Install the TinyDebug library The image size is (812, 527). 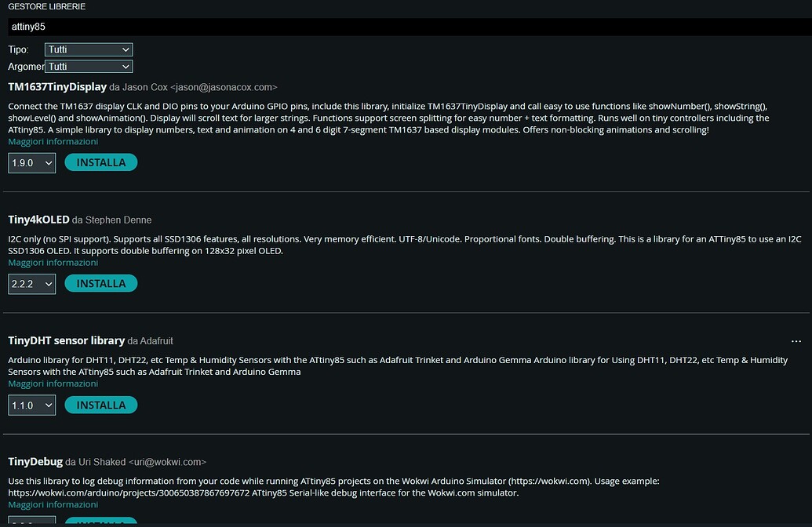tap(101, 522)
